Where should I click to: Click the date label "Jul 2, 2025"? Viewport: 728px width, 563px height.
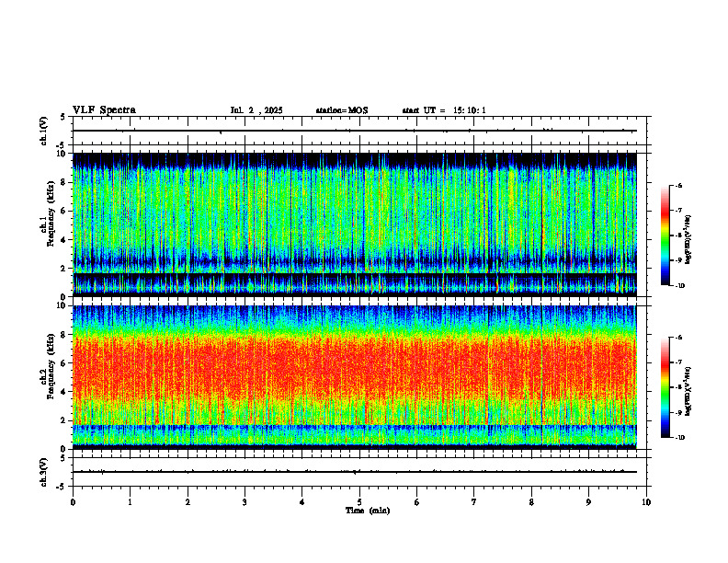click(256, 110)
